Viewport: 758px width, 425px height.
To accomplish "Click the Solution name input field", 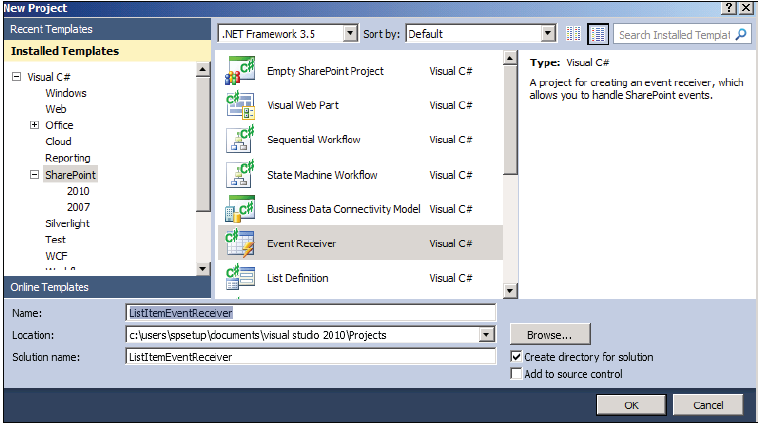I will point(311,357).
